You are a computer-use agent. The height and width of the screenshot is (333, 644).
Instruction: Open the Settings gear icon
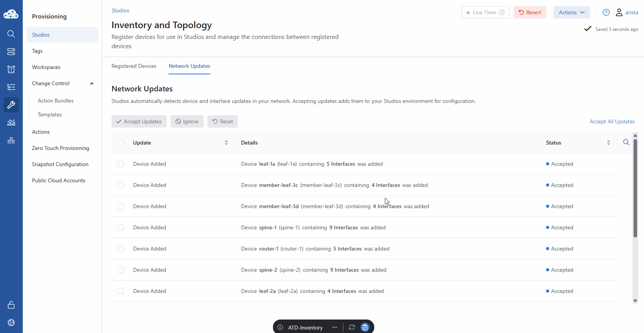click(11, 323)
